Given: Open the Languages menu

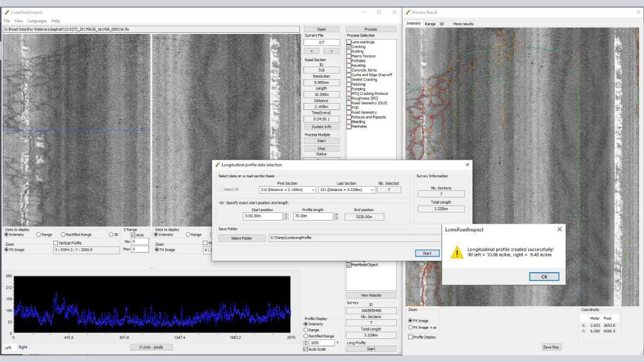Looking at the screenshot, I should tap(37, 21).
